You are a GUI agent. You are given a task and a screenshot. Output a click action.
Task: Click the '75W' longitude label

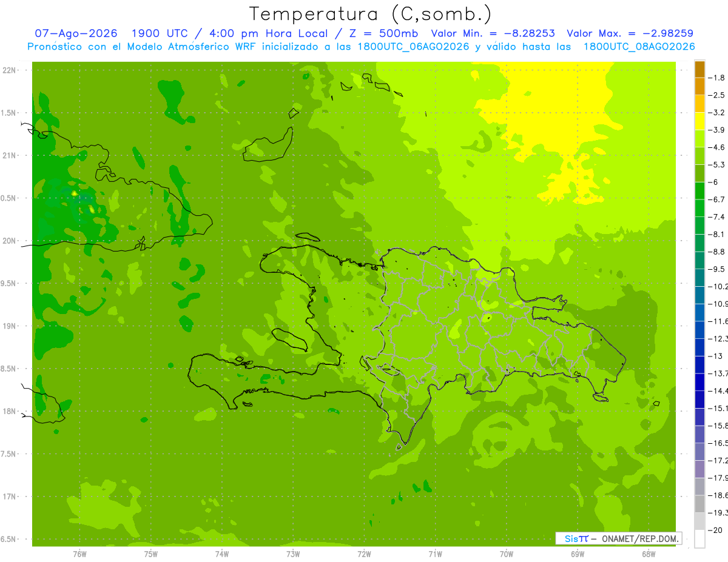(x=151, y=554)
